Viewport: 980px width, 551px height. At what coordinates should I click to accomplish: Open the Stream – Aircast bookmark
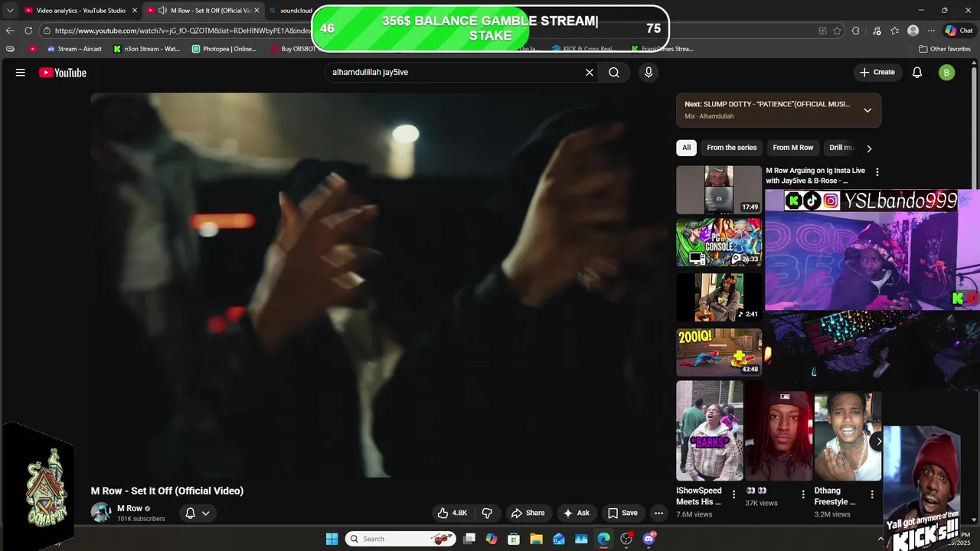tap(74, 49)
